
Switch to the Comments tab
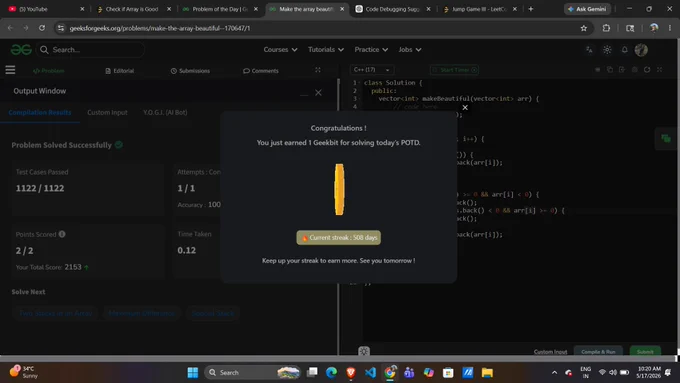click(261, 71)
